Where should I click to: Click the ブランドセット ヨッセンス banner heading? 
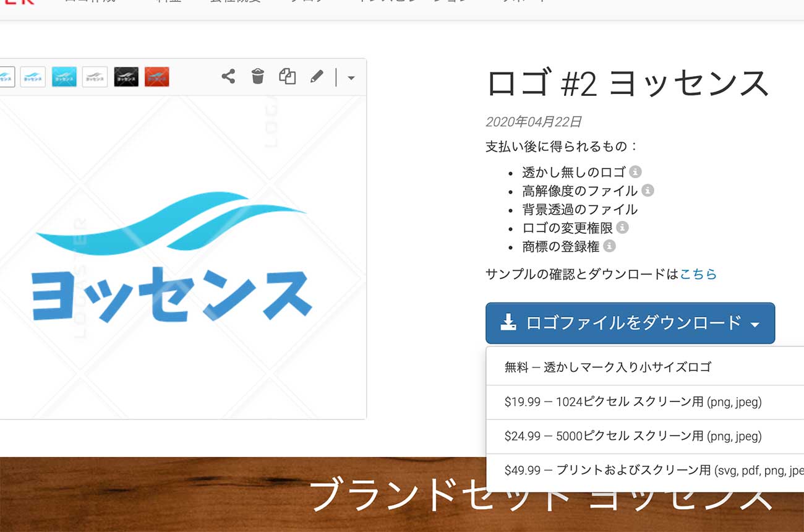[541, 495]
